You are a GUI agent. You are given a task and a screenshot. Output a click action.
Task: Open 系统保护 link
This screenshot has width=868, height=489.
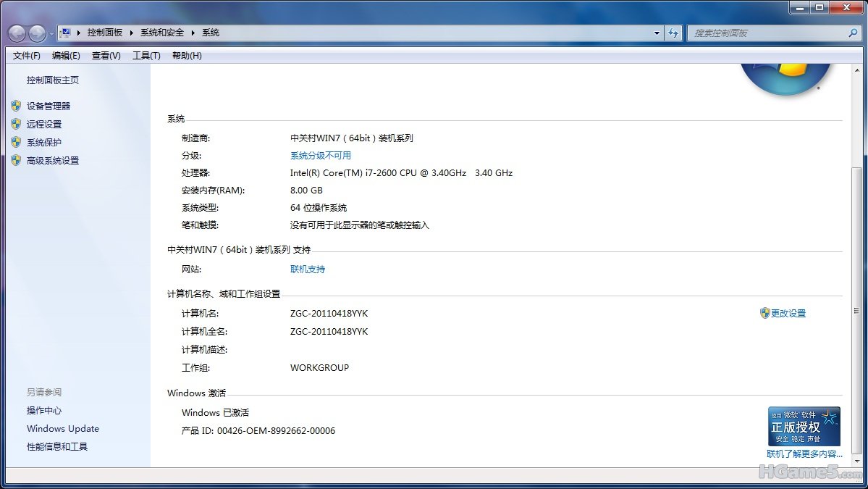tap(44, 142)
